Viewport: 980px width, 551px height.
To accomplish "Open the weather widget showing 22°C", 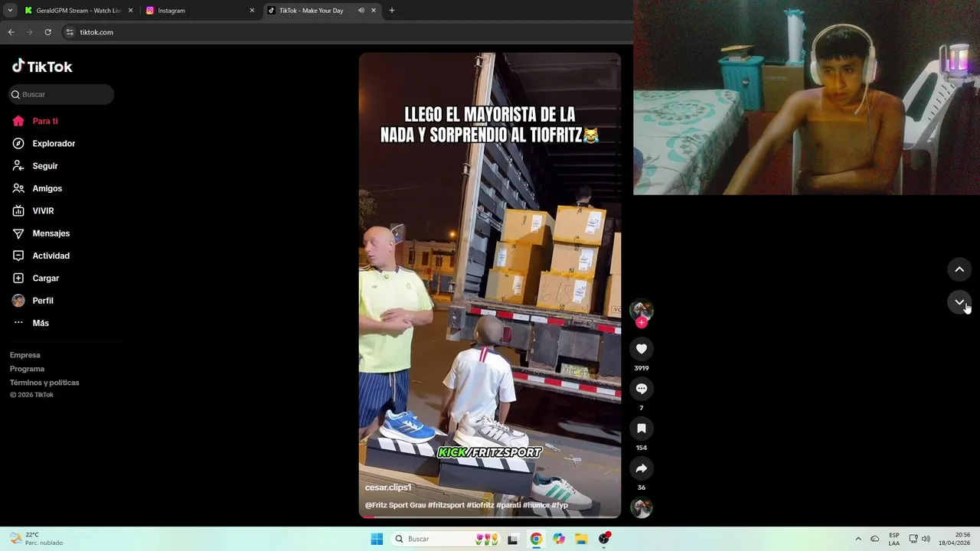I will [x=37, y=539].
